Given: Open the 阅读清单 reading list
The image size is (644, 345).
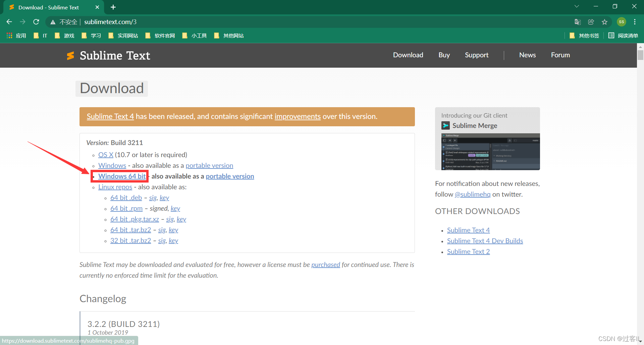Looking at the screenshot, I should [x=623, y=36].
